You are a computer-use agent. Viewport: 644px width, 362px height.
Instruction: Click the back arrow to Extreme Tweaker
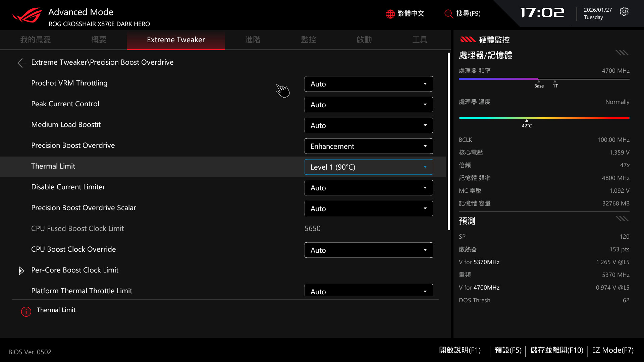(x=22, y=63)
